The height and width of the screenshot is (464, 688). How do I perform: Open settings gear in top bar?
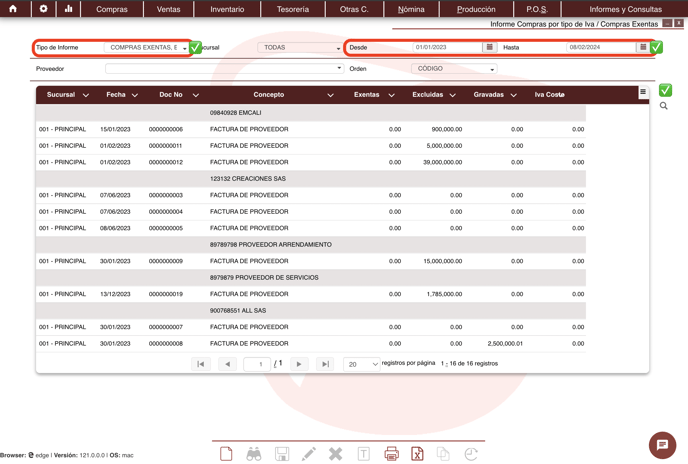click(43, 9)
